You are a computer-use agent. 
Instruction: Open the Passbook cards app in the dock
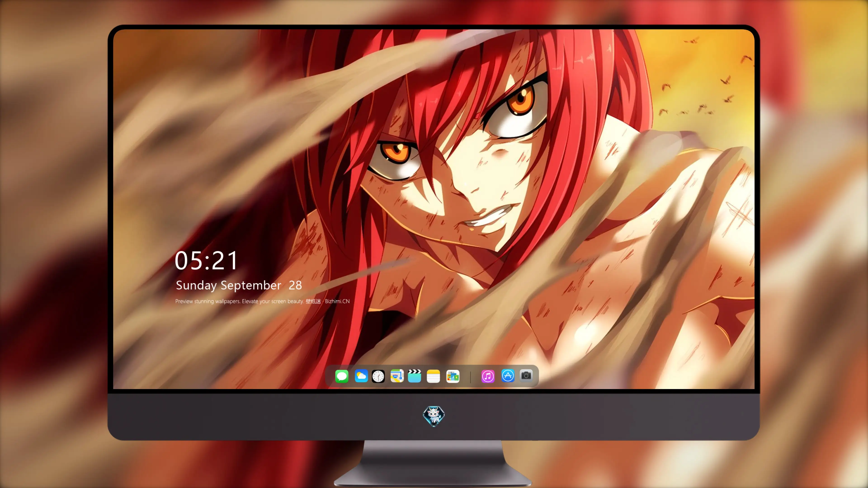[x=453, y=376]
